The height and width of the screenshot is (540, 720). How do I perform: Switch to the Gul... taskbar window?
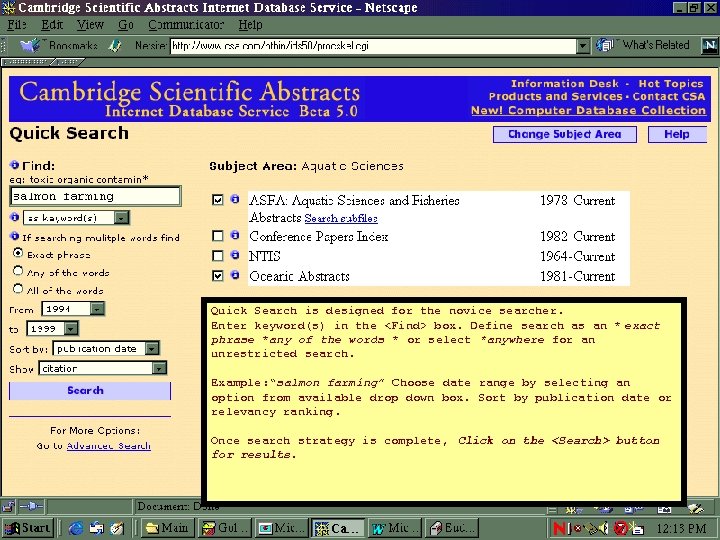pos(225,529)
